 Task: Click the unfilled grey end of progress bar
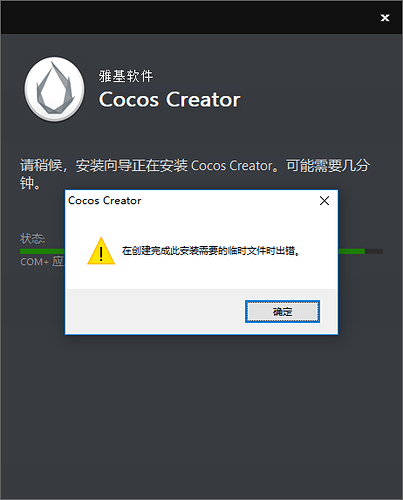click(374, 251)
